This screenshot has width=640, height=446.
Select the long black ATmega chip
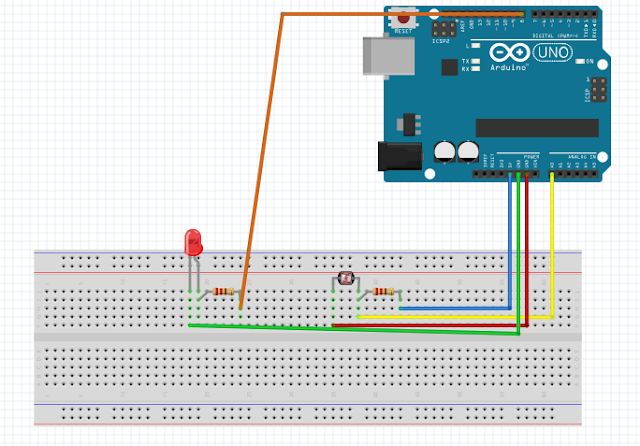coord(537,128)
